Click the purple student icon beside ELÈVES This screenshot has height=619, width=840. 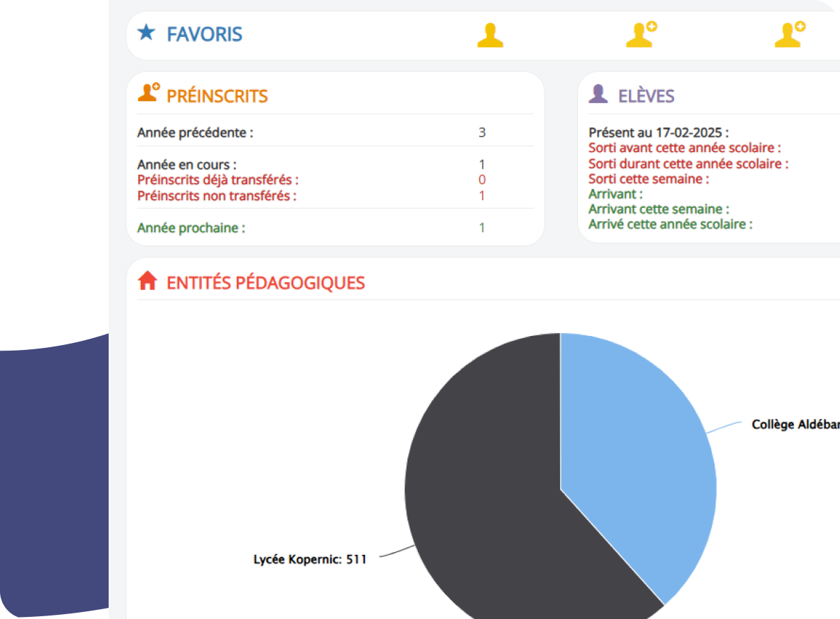pos(598,94)
